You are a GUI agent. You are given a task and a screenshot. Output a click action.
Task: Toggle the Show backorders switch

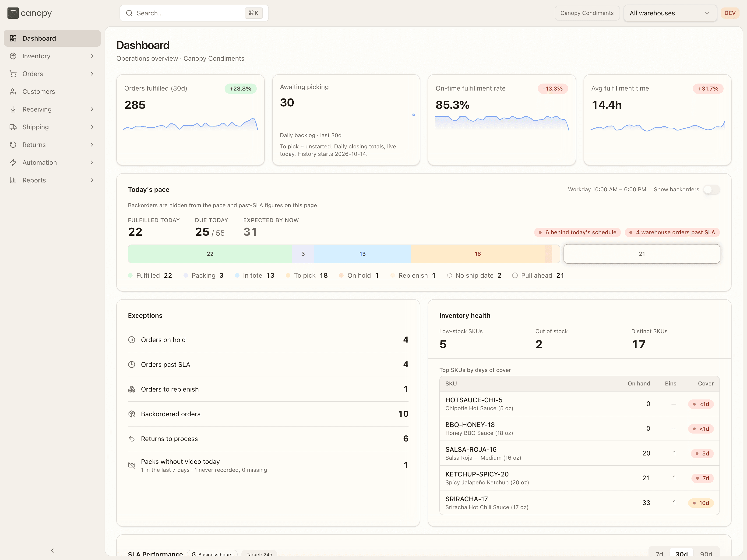point(711,189)
